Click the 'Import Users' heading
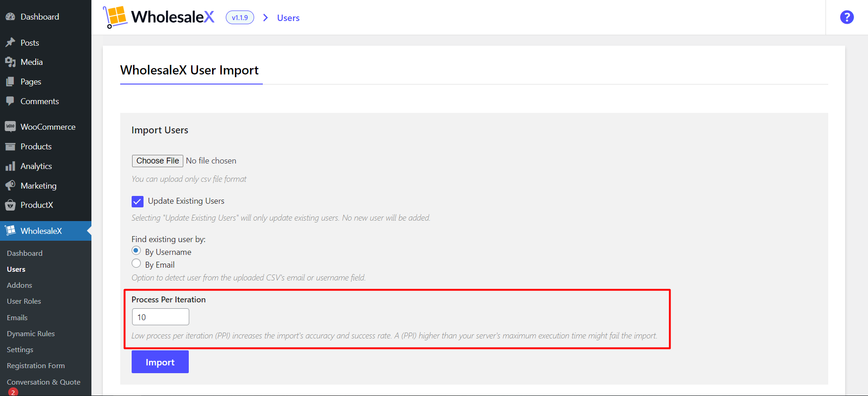 160,130
